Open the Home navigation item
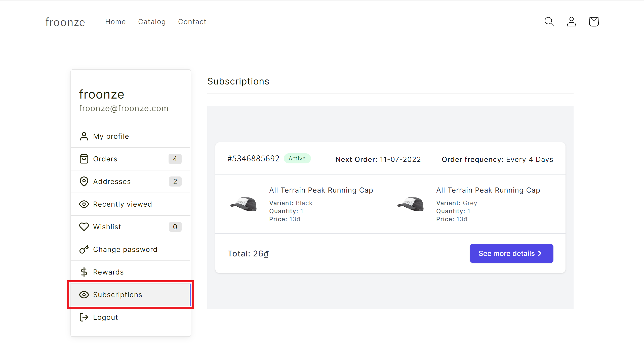Viewport: 644px width, 362px height. pyautogui.click(x=115, y=22)
